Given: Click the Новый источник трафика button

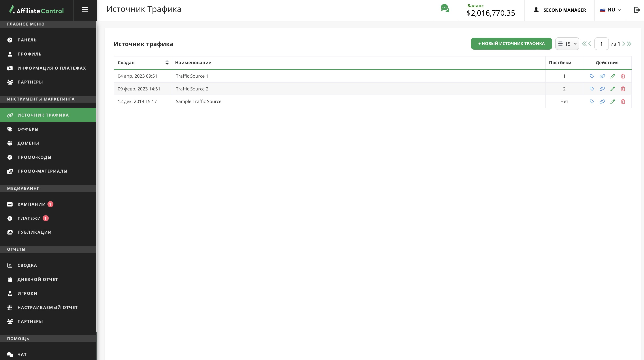Looking at the screenshot, I should pyautogui.click(x=511, y=43).
